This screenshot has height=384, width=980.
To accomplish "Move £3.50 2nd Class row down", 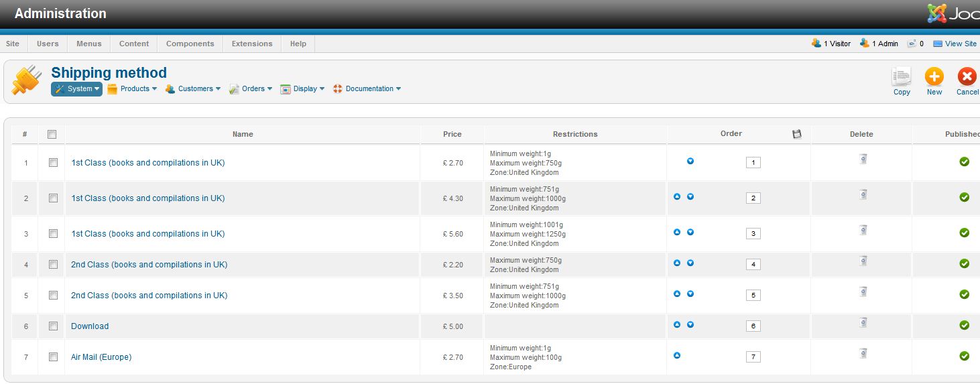I will [x=690, y=294].
